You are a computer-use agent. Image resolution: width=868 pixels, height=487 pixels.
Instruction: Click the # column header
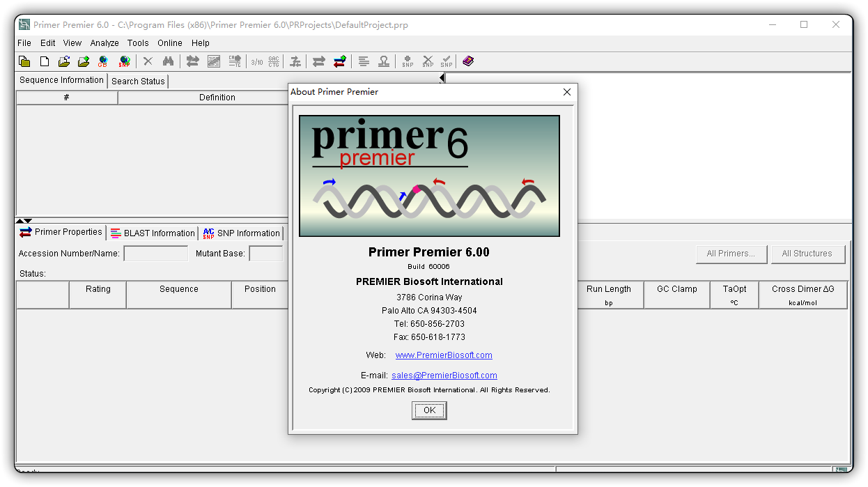click(x=67, y=98)
